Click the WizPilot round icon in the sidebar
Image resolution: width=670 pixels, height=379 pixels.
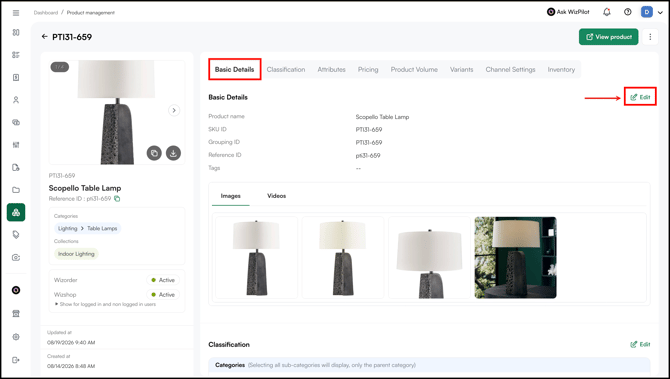pyautogui.click(x=16, y=290)
